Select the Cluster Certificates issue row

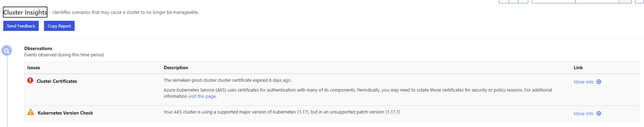[57, 81]
